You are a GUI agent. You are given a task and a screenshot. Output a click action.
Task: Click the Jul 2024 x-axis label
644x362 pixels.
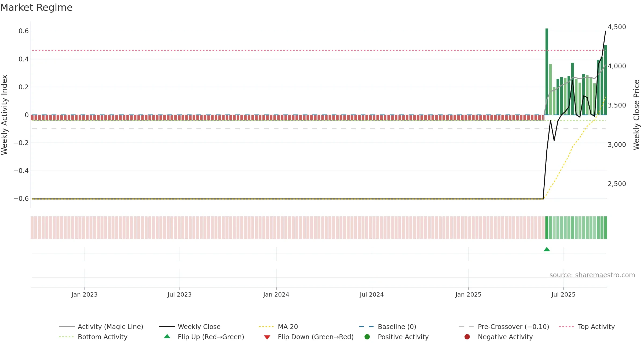372,294
